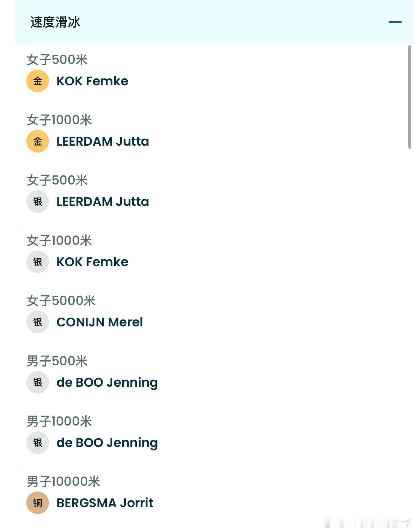Collapse the 速度滑冰 section with minus icon
The image size is (414, 532).
pos(395,22)
